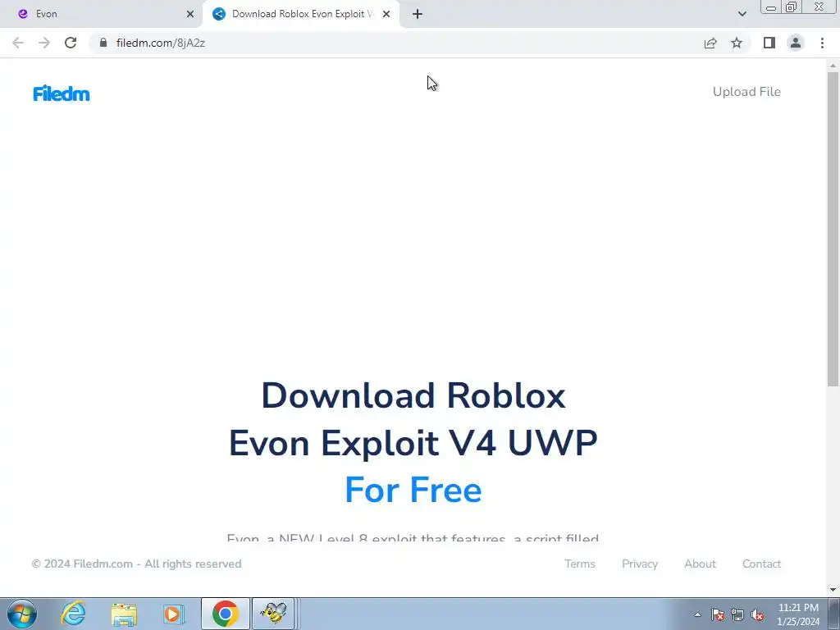Image resolution: width=840 pixels, height=630 pixels.
Task: Open the network status tray icon
Action: (x=737, y=614)
